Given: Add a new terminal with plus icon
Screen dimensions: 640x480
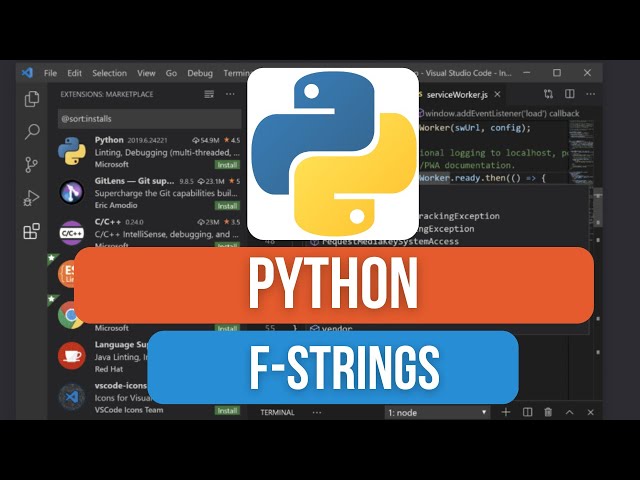Looking at the screenshot, I should click(x=506, y=412).
